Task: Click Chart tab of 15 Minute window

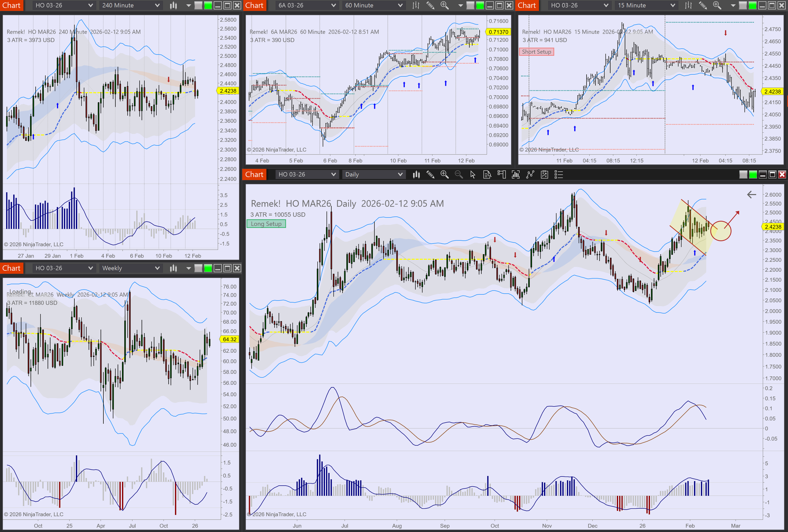Action: click(x=527, y=5)
